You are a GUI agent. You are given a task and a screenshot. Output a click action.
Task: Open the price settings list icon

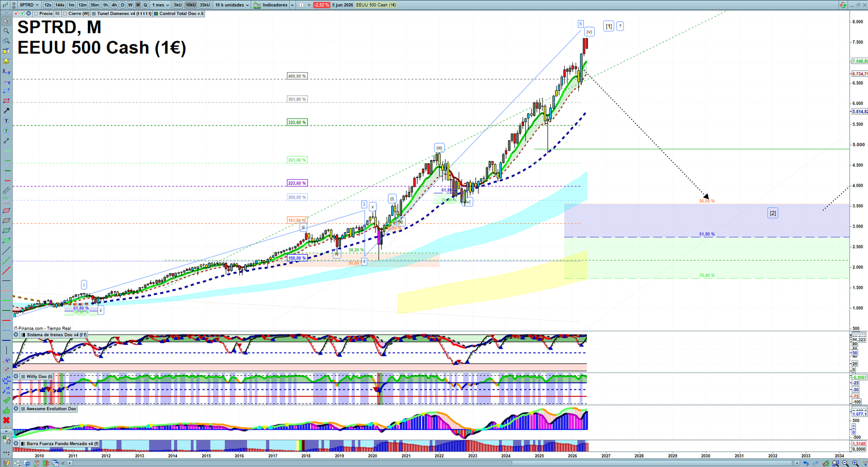57,14
